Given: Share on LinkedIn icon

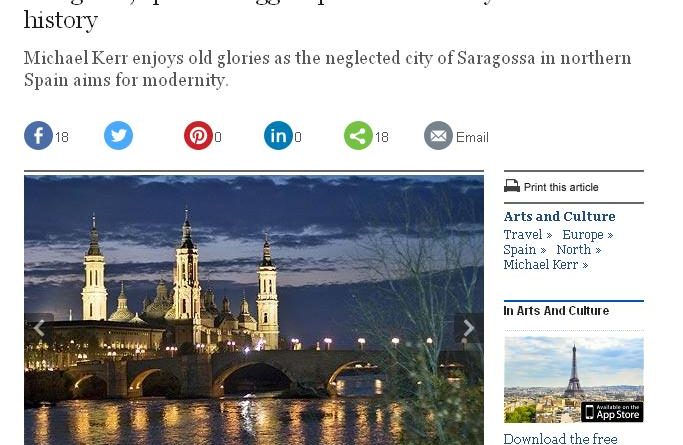Looking at the screenshot, I should point(278,135).
